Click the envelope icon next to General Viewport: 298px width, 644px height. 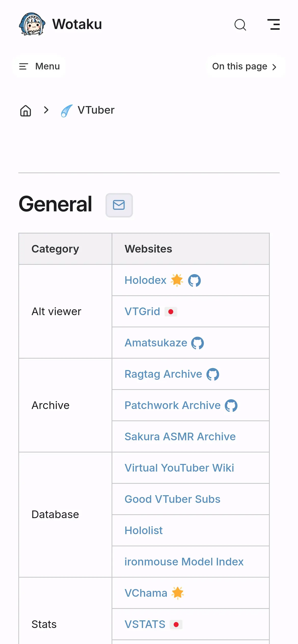pyautogui.click(x=119, y=205)
